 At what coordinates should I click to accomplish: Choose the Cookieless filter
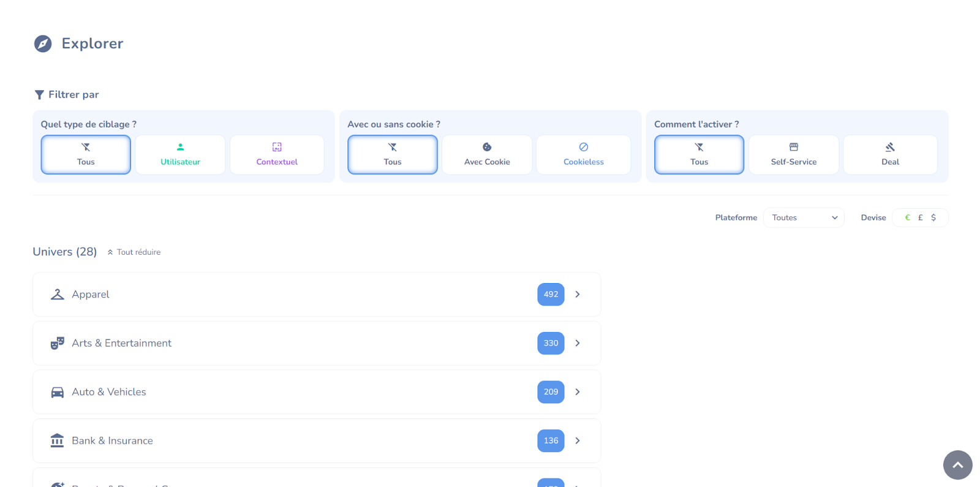pyautogui.click(x=584, y=154)
